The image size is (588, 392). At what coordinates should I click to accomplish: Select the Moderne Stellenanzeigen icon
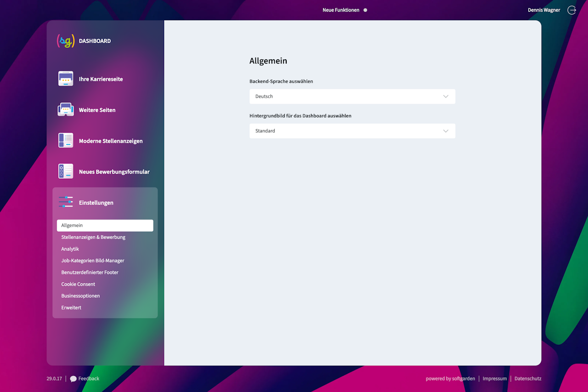pyautogui.click(x=66, y=141)
